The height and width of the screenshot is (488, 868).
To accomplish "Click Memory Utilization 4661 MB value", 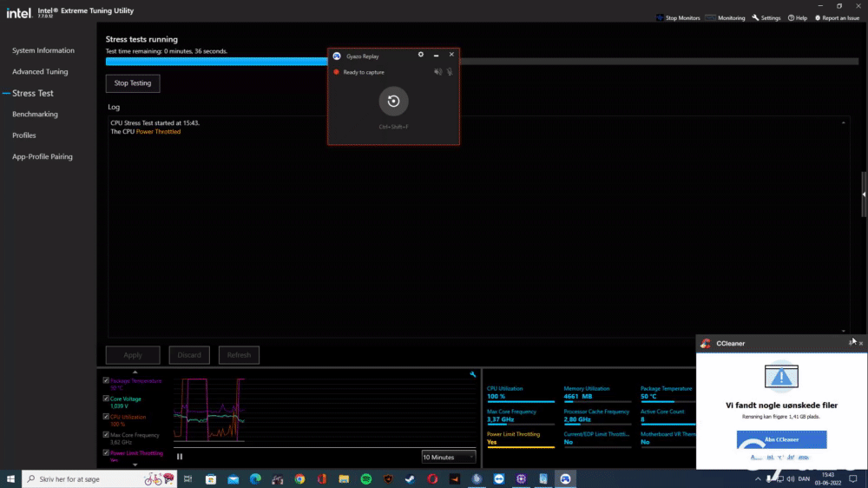I will [x=578, y=396].
